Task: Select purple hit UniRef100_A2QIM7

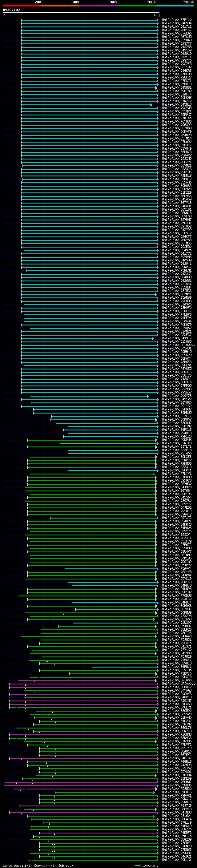Action: coord(176,700)
